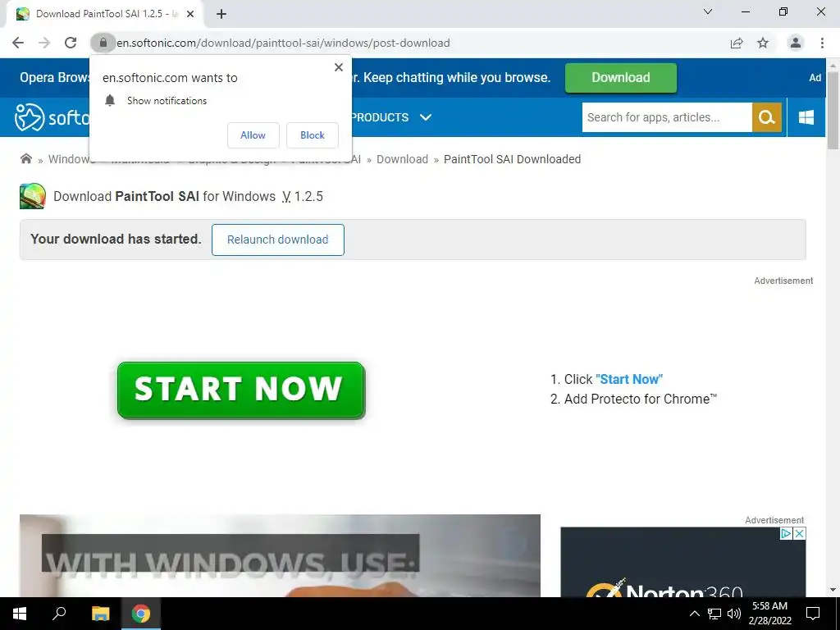This screenshot has height=630, width=840.
Task: Expand the PRODUCTS dropdown menu
Action: point(391,117)
